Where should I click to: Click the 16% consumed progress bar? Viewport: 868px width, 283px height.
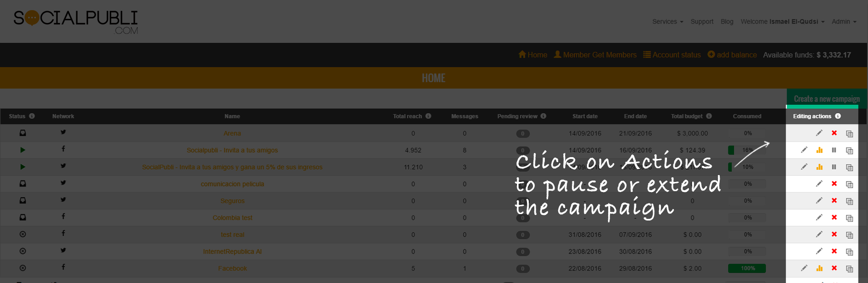(x=747, y=150)
